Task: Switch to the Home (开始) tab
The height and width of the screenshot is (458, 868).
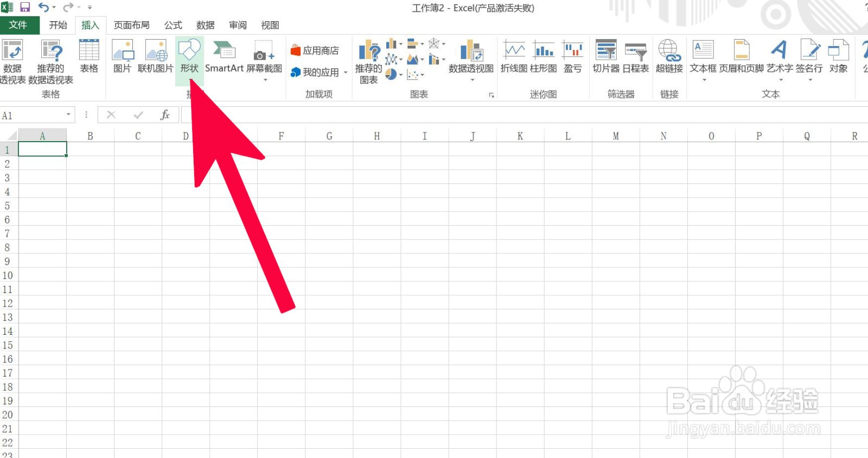Action: click(58, 25)
